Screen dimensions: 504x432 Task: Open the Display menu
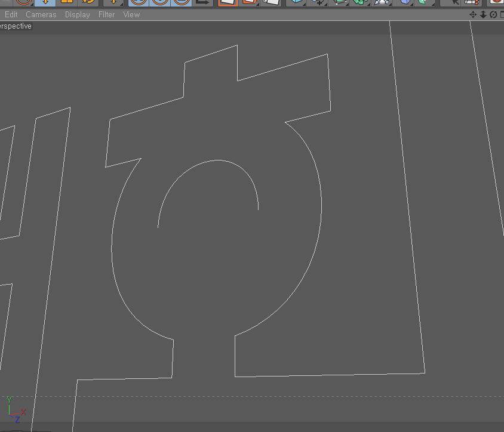coord(77,14)
